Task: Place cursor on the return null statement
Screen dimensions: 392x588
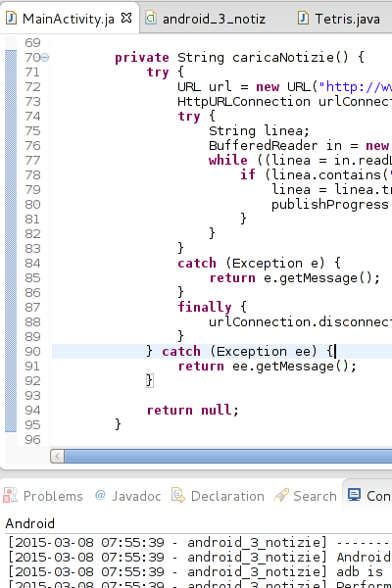Action: (x=193, y=410)
